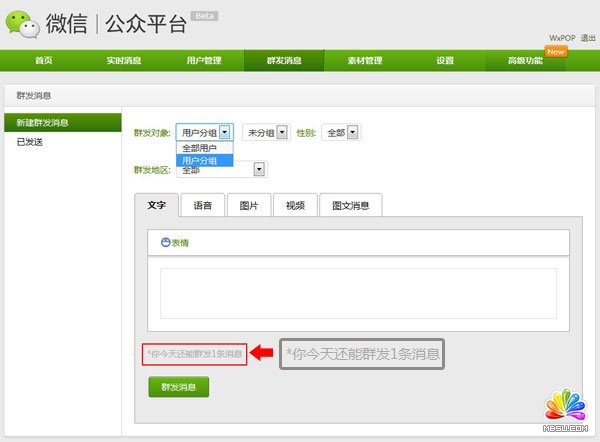Open 素材管理 in the top navigation
The image size is (600, 442).
[x=364, y=61]
